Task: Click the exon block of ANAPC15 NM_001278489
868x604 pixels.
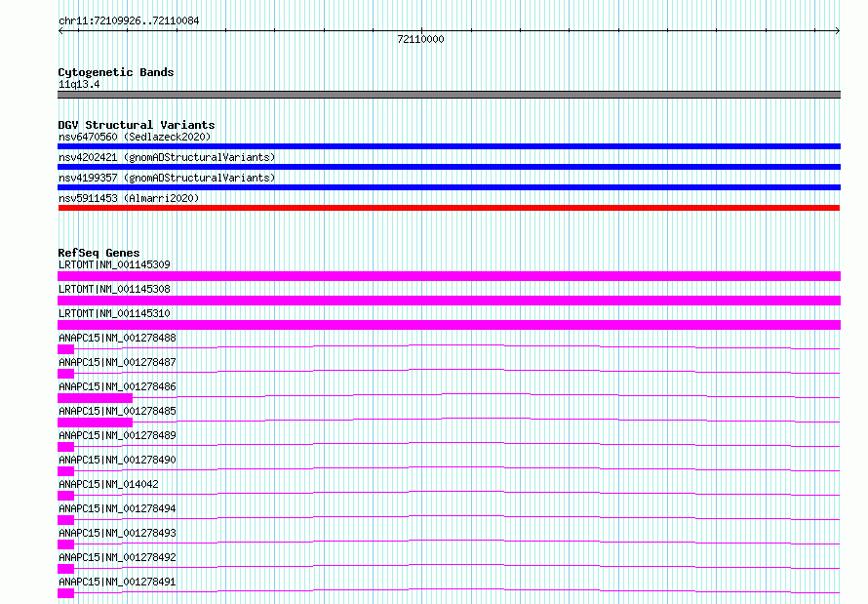Action: point(66,447)
